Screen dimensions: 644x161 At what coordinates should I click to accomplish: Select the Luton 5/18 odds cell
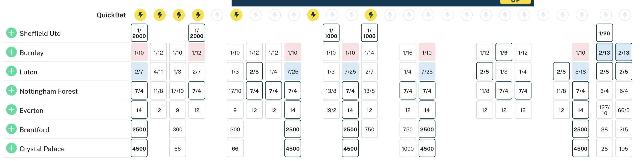[580, 72]
